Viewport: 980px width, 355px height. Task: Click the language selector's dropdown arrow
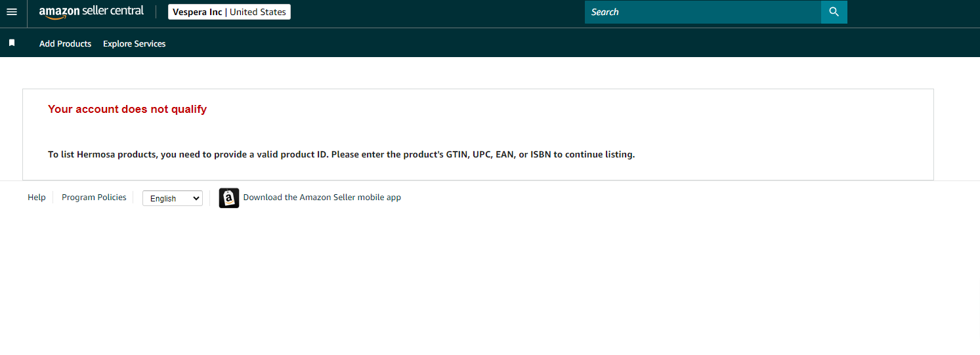[196, 198]
